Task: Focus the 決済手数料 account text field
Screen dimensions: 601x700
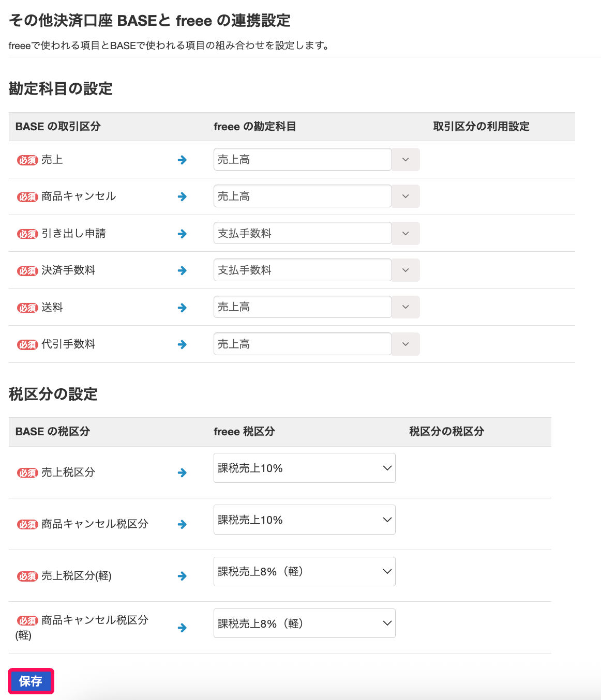Action: 302,270
